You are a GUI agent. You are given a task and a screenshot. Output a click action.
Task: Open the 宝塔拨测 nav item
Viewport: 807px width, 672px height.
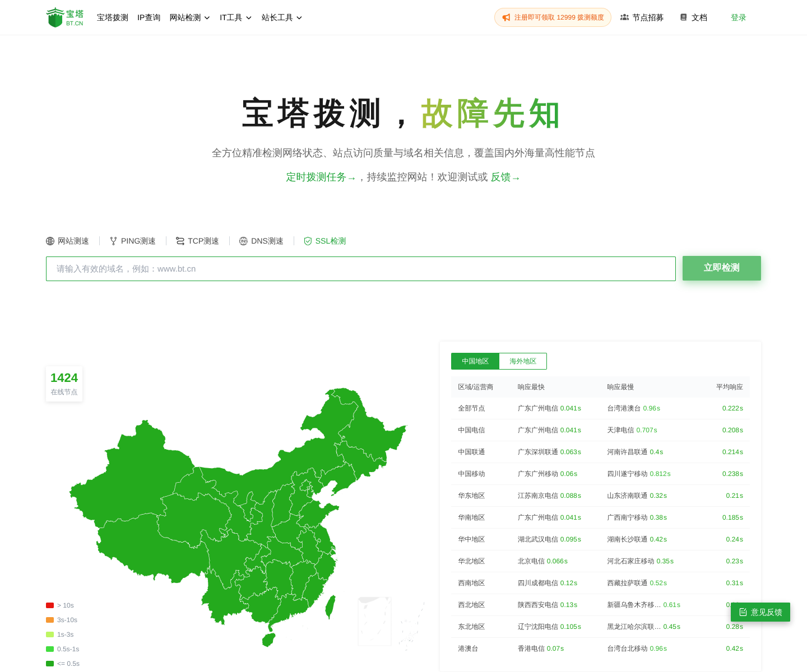pos(113,17)
